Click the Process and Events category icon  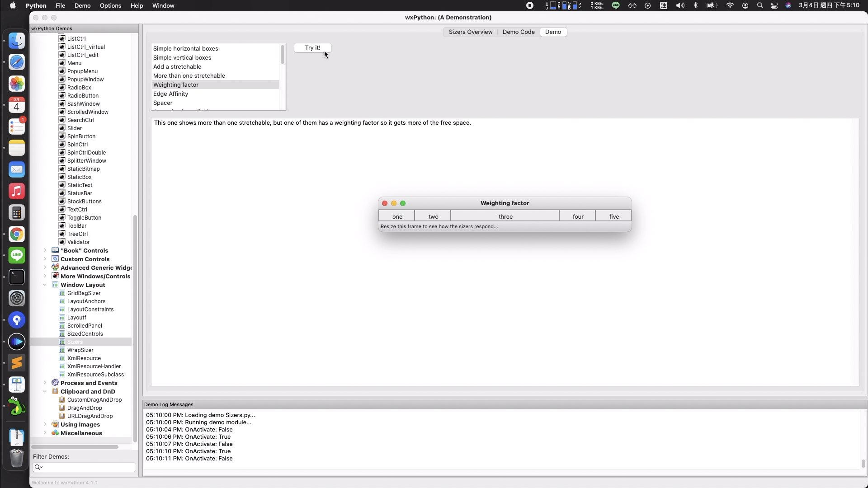(x=55, y=383)
